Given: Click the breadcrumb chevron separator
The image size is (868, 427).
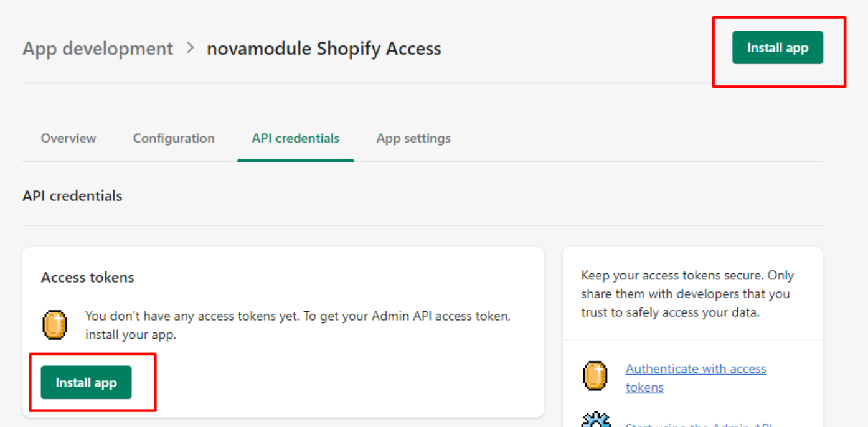Looking at the screenshot, I should (x=191, y=48).
